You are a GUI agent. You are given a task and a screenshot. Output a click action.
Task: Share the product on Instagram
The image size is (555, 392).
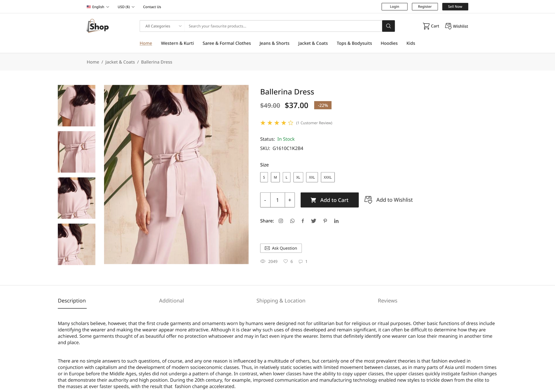pyautogui.click(x=281, y=221)
